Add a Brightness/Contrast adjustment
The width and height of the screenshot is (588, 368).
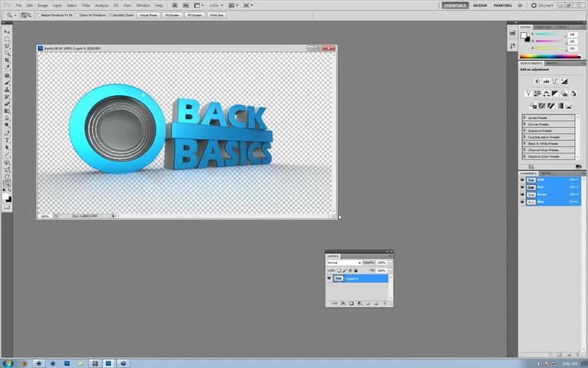537,81
